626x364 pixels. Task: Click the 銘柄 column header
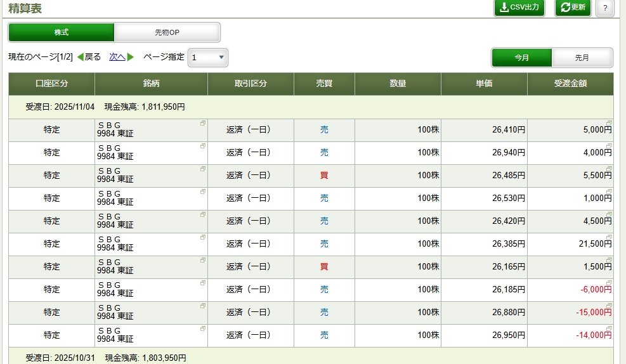[x=151, y=84]
